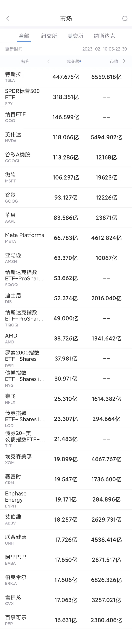Click the left chevron beside 名称 header
This screenshot has height=644, width=132.
pyautogui.click(x=48, y=61)
